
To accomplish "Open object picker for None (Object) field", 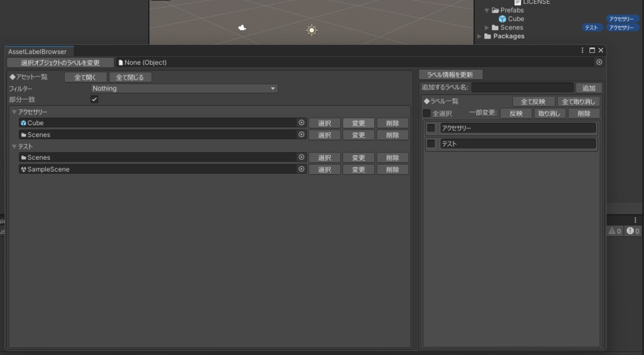I will (x=599, y=62).
